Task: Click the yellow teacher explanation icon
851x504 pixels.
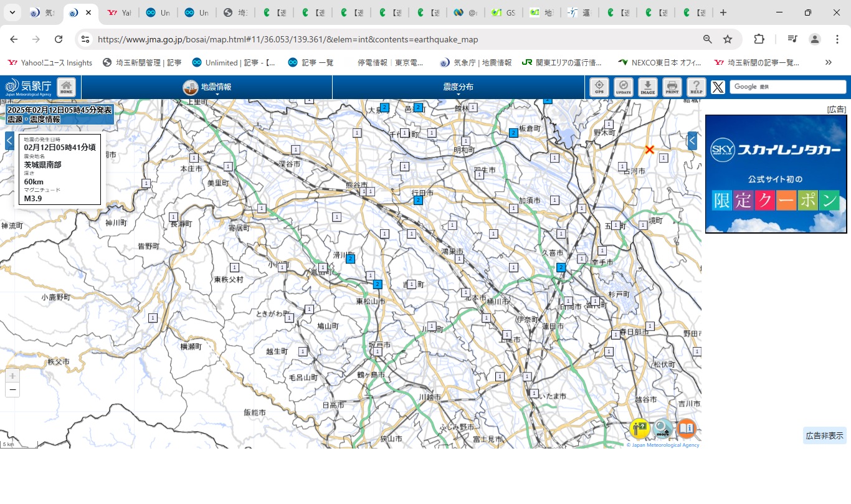Action: pos(640,429)
